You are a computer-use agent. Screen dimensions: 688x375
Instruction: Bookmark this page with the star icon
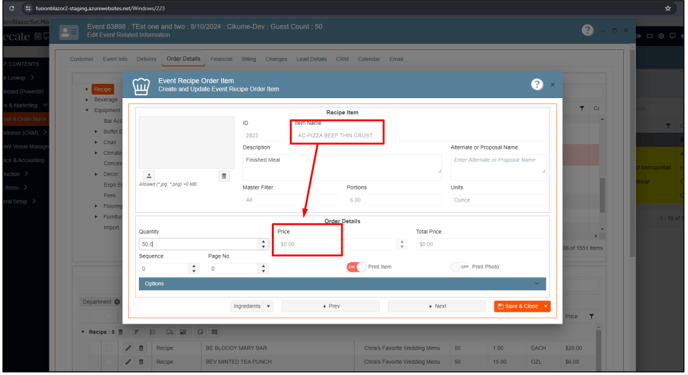pos(667,8)
